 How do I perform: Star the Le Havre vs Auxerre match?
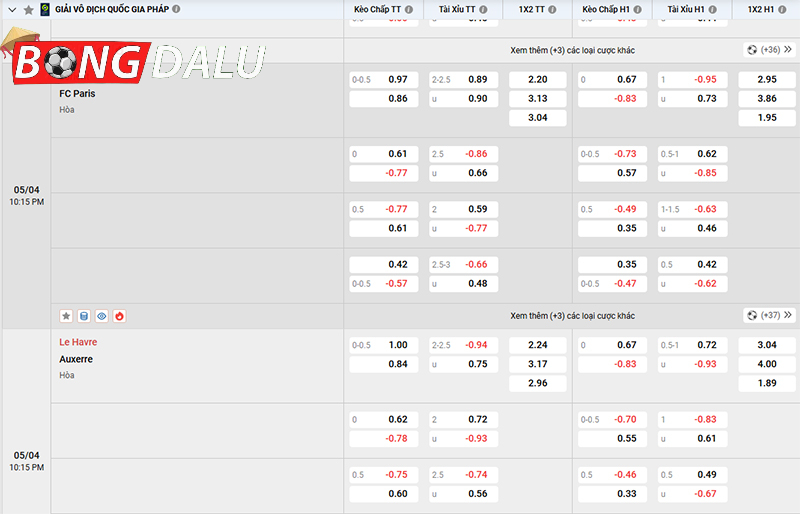[66, 316]
